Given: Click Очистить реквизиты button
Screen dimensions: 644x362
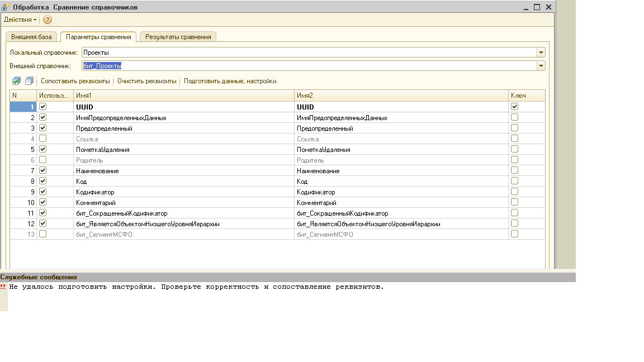Looking at the screenshot, I should coord(146,81).
